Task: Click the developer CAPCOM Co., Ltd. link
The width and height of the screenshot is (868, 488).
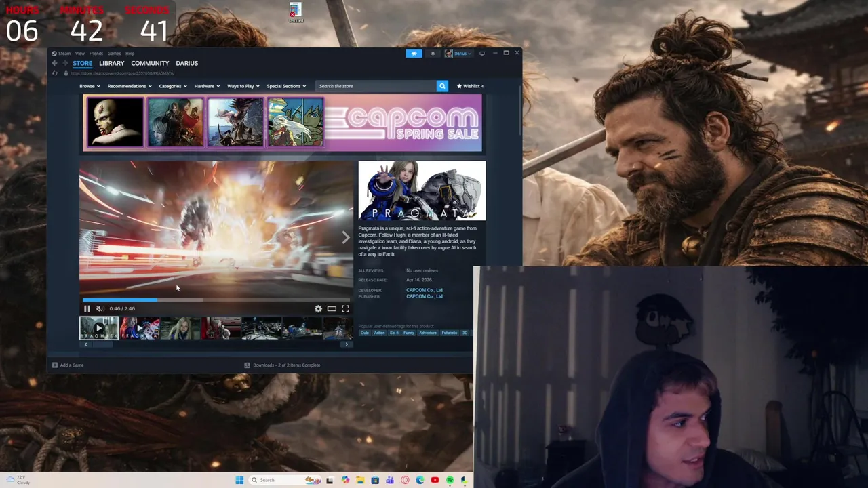Action: 425,290
